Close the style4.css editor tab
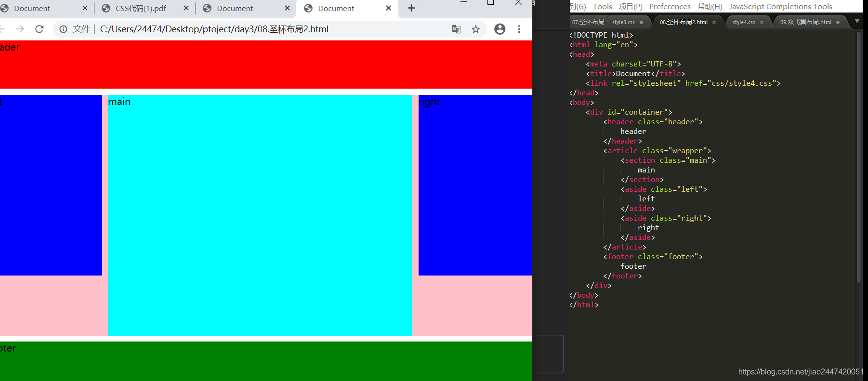This screenshot has height=381, width=868. [762, 22]
